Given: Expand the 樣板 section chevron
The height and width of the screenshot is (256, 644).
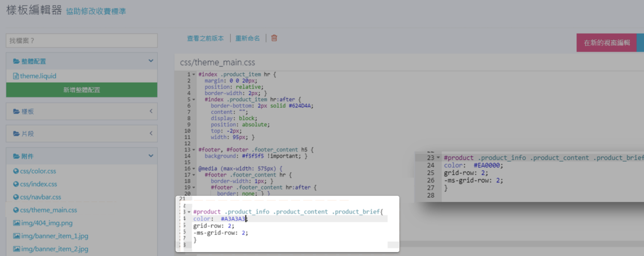Looking at the screenshot, I should pos(151,111).
